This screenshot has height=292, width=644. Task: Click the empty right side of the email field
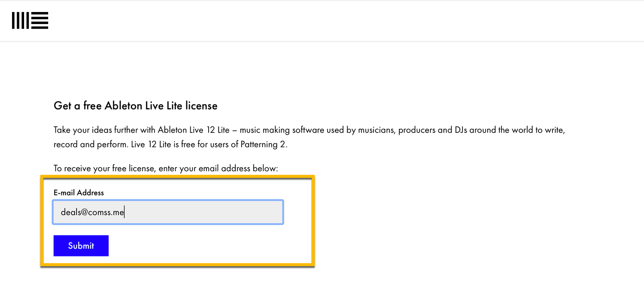tap(223, 212)
